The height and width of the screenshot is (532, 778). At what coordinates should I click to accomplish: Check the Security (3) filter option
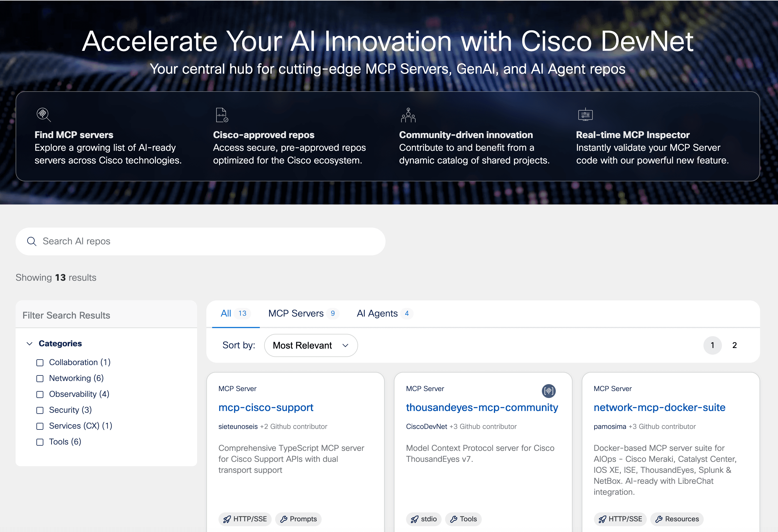40,410
